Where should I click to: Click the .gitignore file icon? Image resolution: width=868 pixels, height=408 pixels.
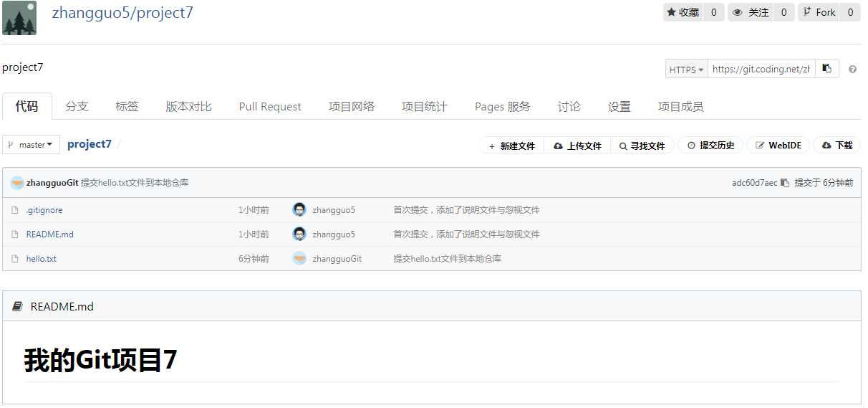pyautogui.click(x=14, y=210)
